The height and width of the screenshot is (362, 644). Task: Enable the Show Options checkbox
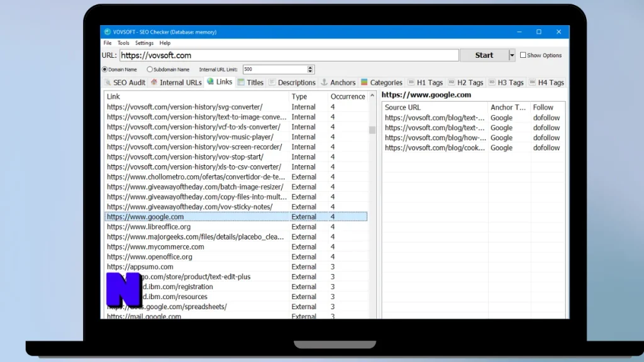coord(523,55)
